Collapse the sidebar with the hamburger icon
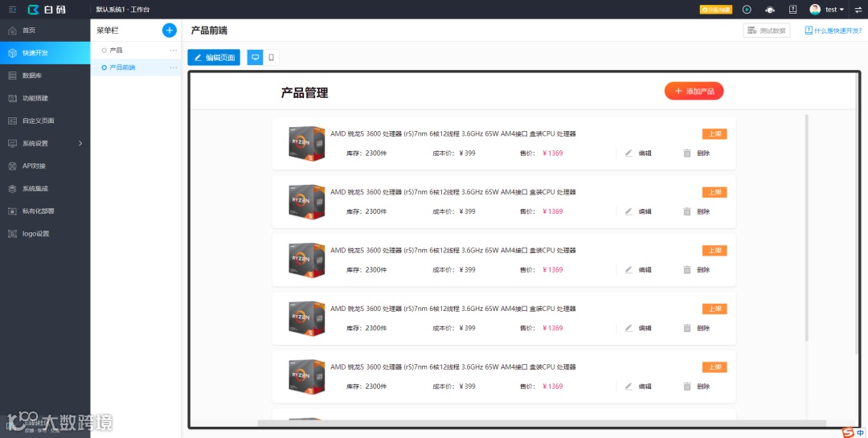The width and height of the screenshot is (868, 438). (x=12, y=10)
